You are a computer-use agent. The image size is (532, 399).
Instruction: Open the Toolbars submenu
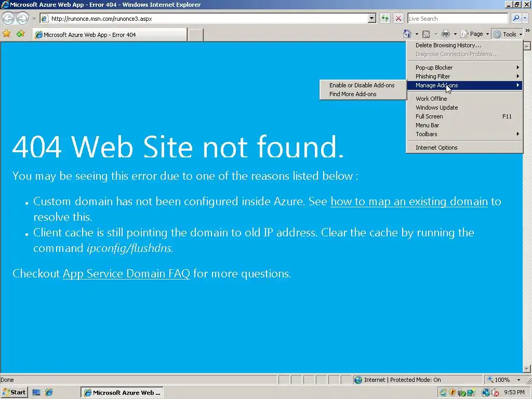464,134
